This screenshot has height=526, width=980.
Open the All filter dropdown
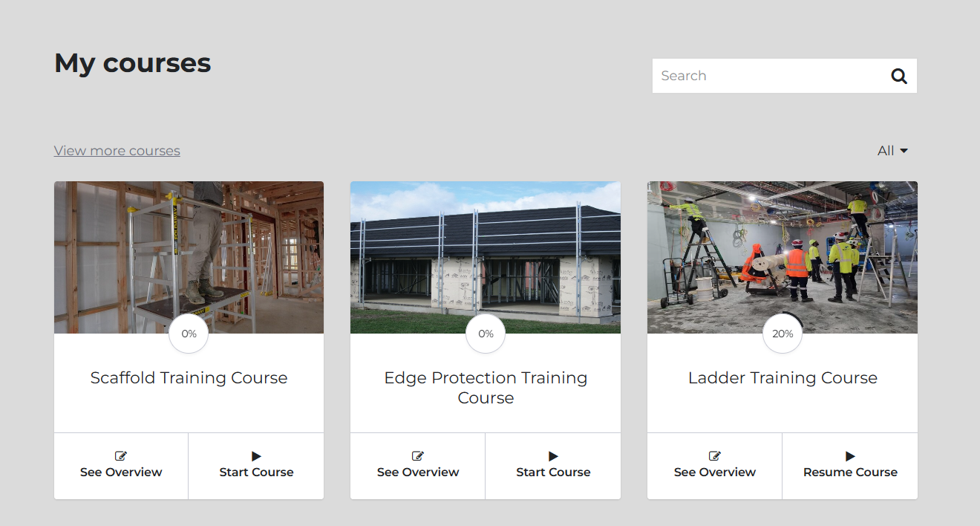892,151
